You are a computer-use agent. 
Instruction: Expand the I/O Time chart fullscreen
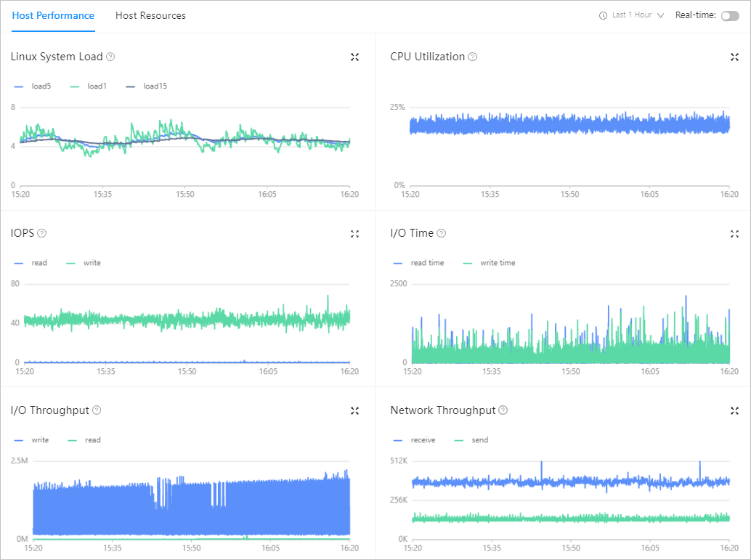[734, 234]
